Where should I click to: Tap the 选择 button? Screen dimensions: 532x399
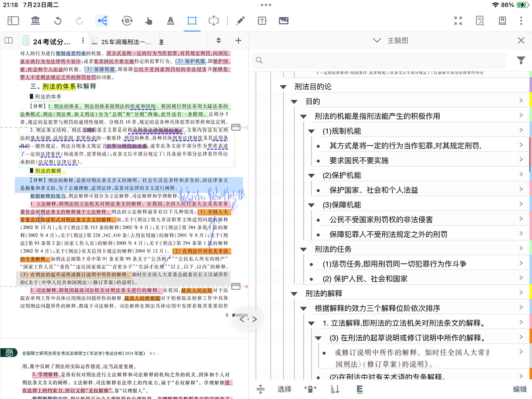(x=284, y=389)
